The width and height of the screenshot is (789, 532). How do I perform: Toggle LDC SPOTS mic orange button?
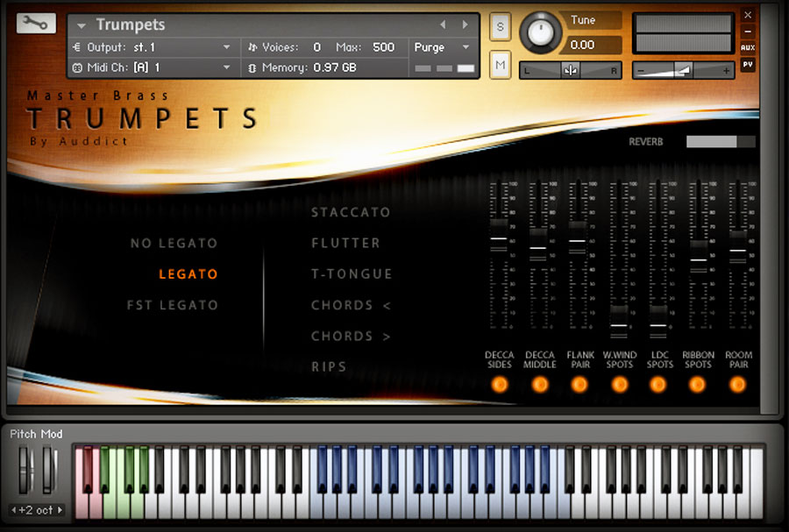click(x=657, y=385)
